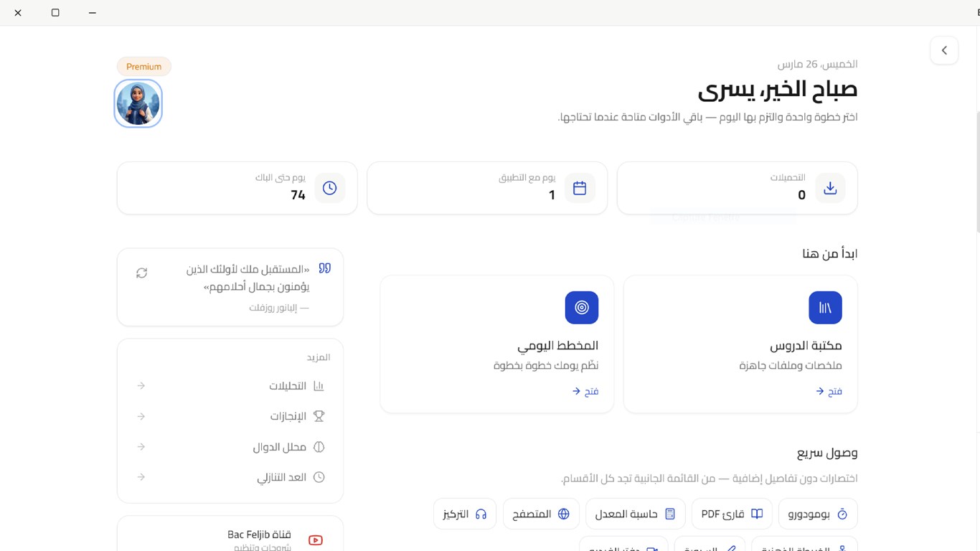
Task: Click the YouTube icon of قناة Bac Feljib
Action: (315, 540)
